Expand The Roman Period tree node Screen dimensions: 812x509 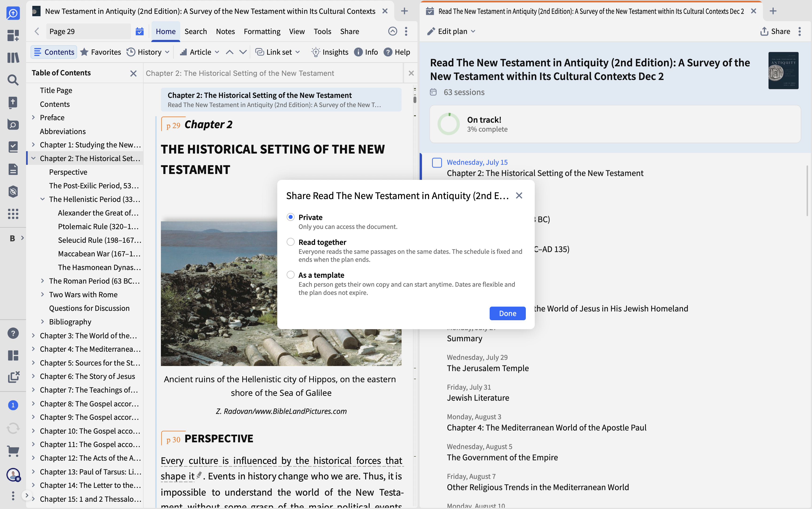click(43, 281)
